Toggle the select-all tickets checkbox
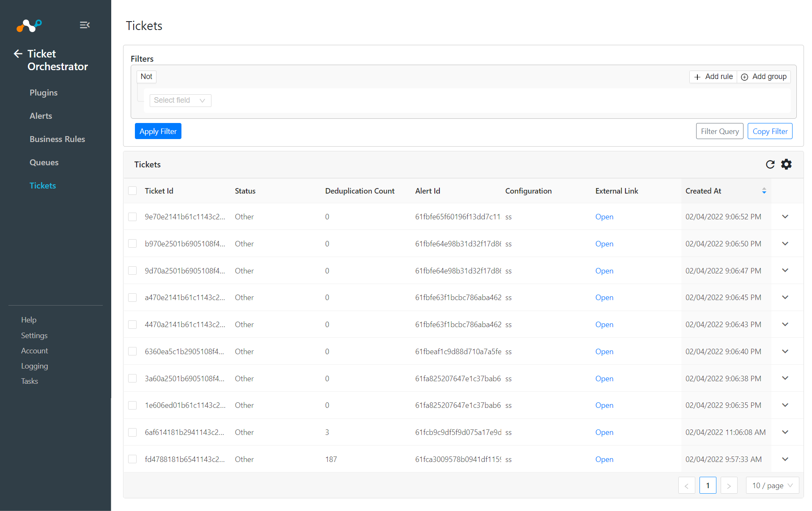 132,191
